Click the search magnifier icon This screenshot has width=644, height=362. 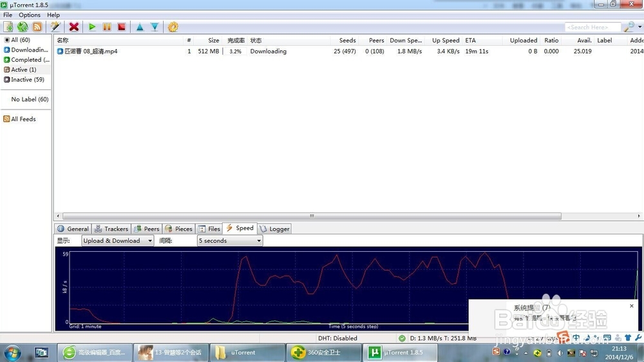click(x=629, y=27)
